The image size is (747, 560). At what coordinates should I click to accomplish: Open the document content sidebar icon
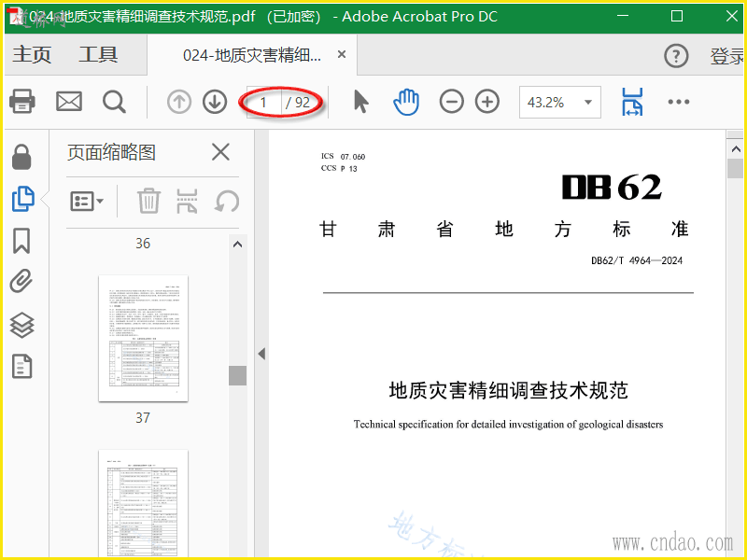(x=21, y=366)
